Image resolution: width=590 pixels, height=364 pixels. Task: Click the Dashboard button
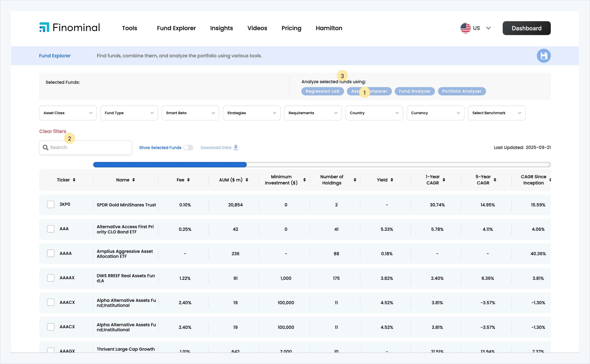[x=527, y=28]
